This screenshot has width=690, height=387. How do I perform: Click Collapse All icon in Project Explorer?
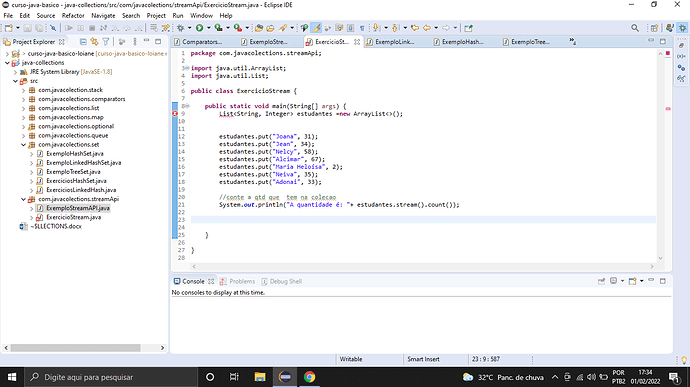pyautogui.click(x=83, y=42)
